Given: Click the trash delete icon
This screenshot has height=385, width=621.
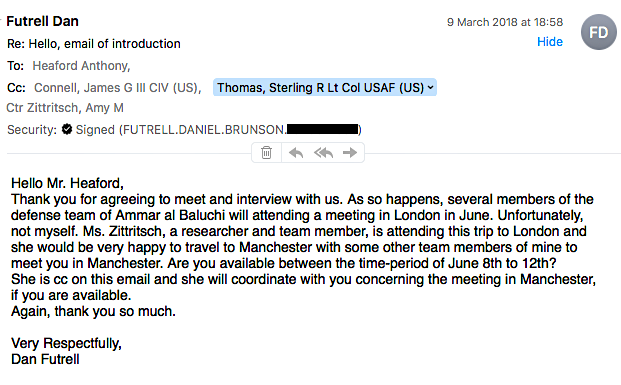Looking at the screenshot, I should 266,152.
